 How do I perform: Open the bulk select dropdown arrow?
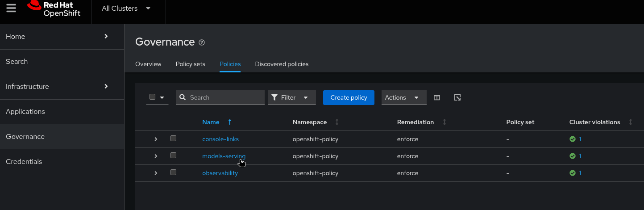[x=162, y=97]
